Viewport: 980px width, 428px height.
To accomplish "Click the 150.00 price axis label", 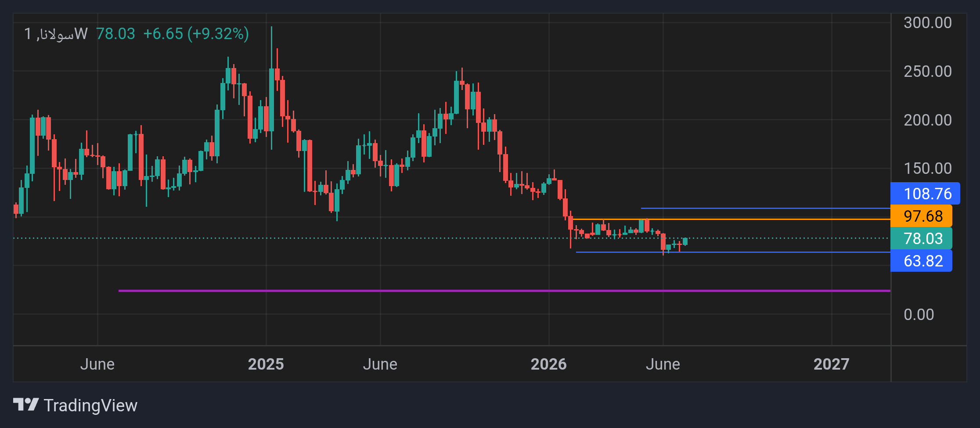I will [927, 169].
